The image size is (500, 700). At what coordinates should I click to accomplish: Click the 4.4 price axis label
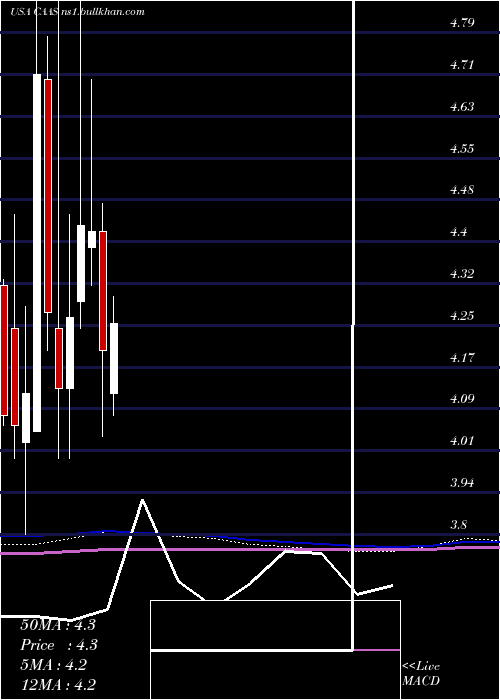(458, 232)
